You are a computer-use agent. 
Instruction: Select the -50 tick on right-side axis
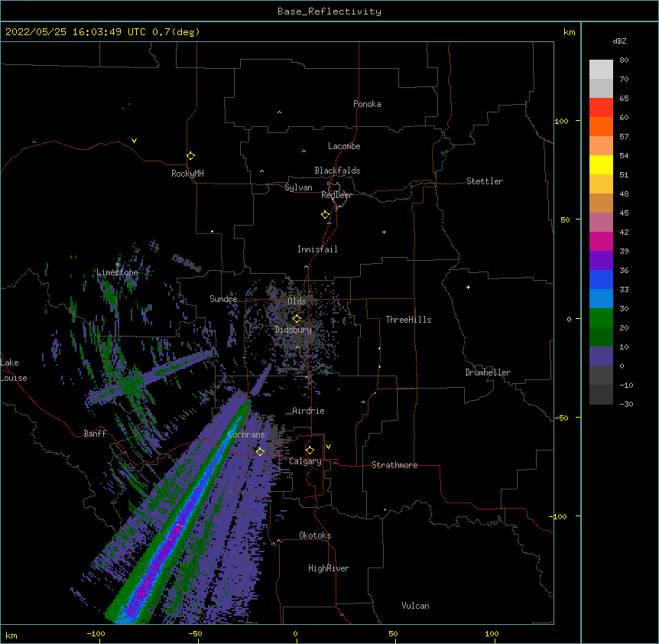pos(561,418)
